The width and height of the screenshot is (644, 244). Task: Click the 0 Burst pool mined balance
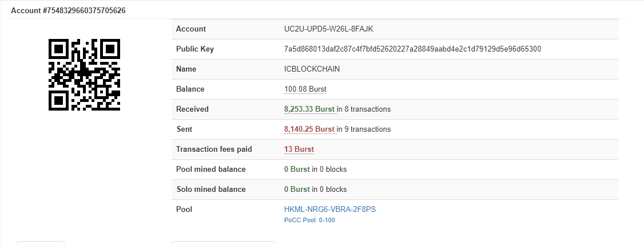click(297, 170)
